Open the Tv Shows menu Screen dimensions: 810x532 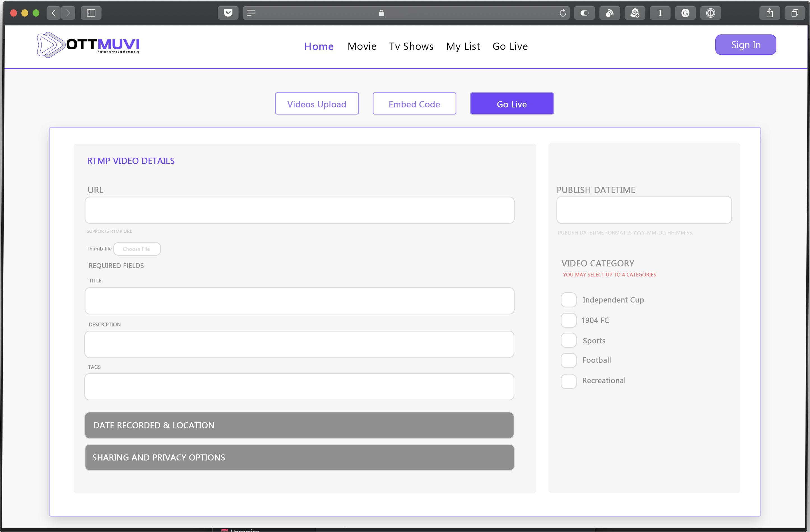tap(411, 46)
